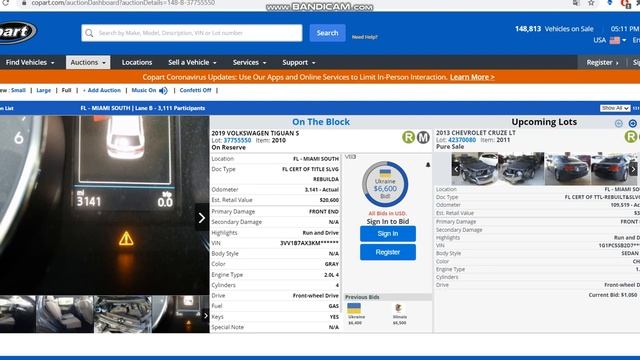Open lot number 37755550 link
640x360 pixels.
click(237, 140)
